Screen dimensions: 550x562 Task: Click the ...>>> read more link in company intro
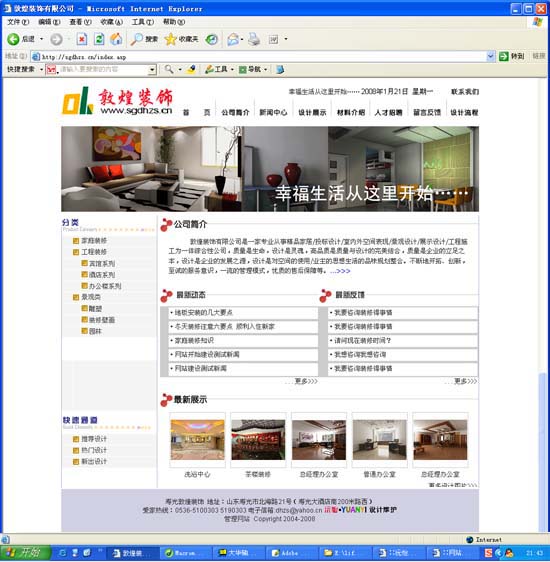tap(340, 271)
